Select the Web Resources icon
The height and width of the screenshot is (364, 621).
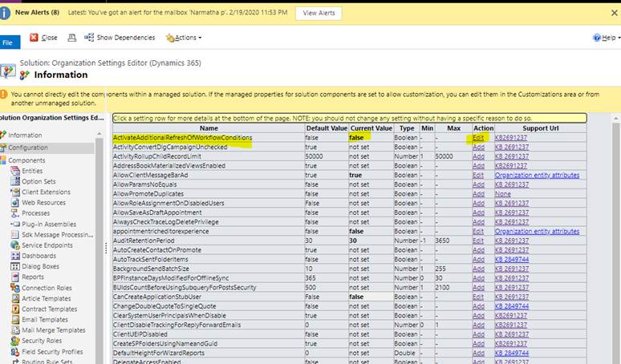click(15, 203)
